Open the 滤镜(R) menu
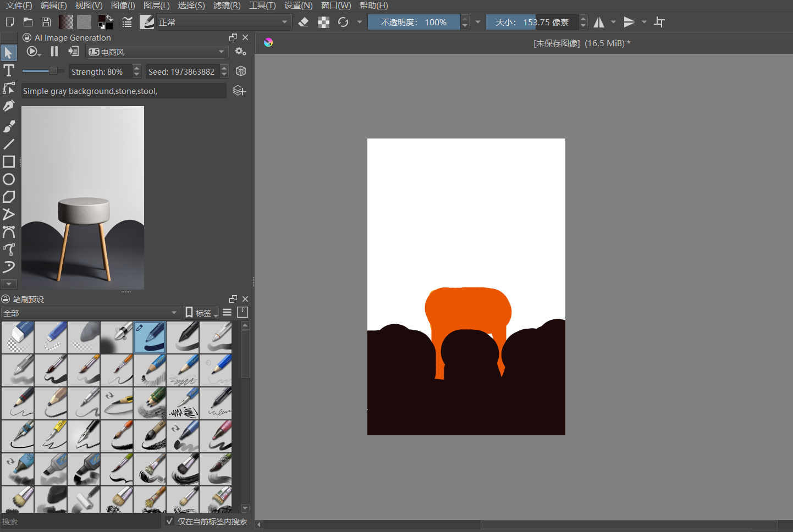This screenshot has height=532, width=793. pyautogui.click(x=227, y=5)
